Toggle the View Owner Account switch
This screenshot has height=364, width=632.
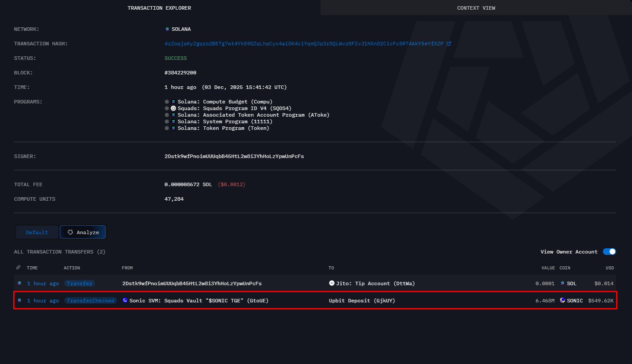[610, 252]
